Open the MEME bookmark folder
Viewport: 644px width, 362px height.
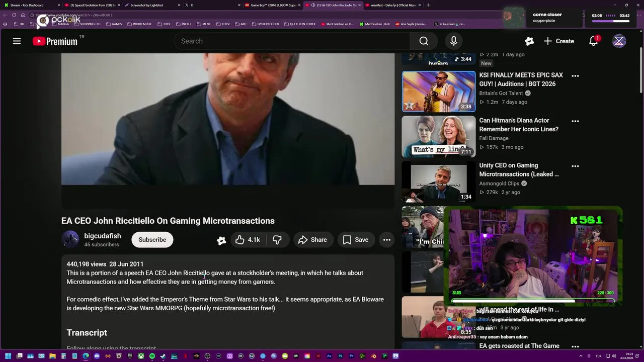pyautogui.click(x=204, y=24)
